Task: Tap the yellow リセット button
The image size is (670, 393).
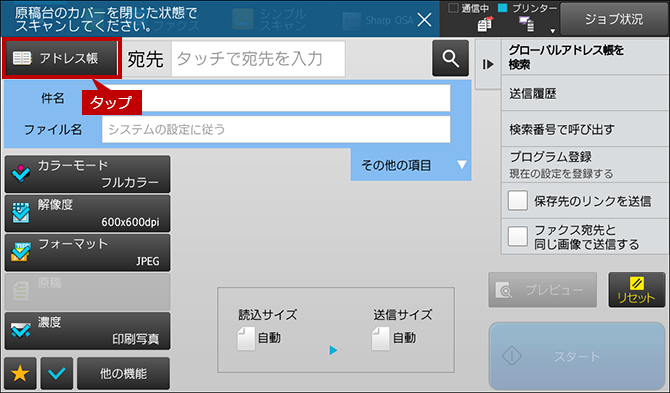Action: click(637, 290)
